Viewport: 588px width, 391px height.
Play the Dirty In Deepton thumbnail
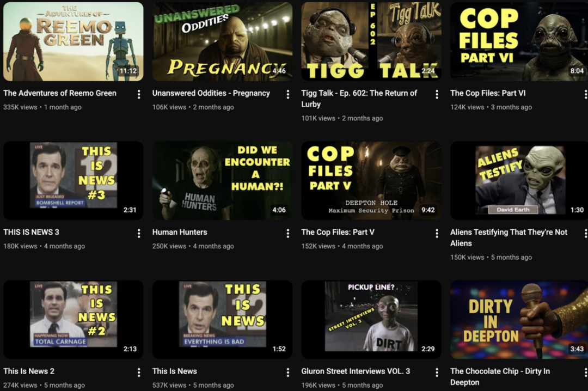519,320
